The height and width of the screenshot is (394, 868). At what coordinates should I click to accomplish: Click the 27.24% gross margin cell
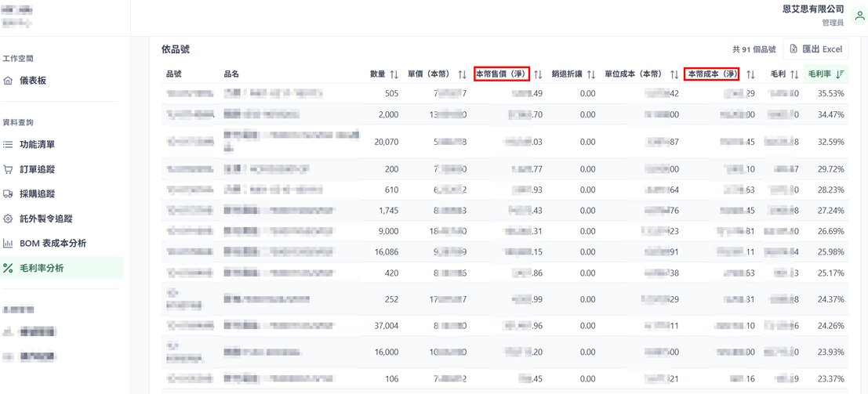(831, 210)
